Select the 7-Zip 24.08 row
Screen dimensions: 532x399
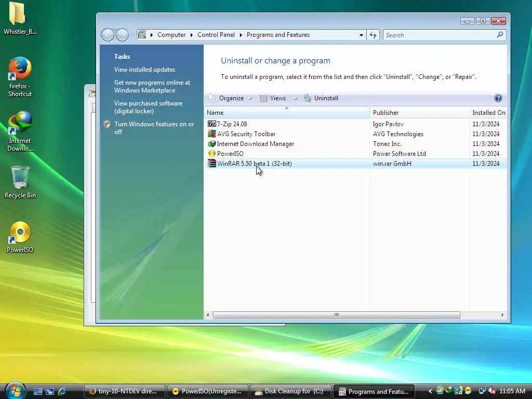355,124
